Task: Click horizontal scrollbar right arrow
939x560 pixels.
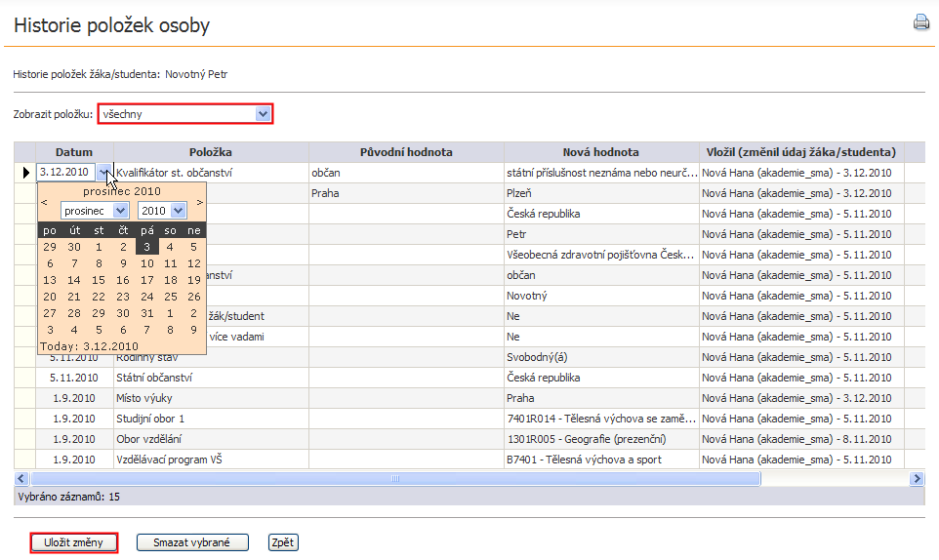Action: tap(917, 479)
